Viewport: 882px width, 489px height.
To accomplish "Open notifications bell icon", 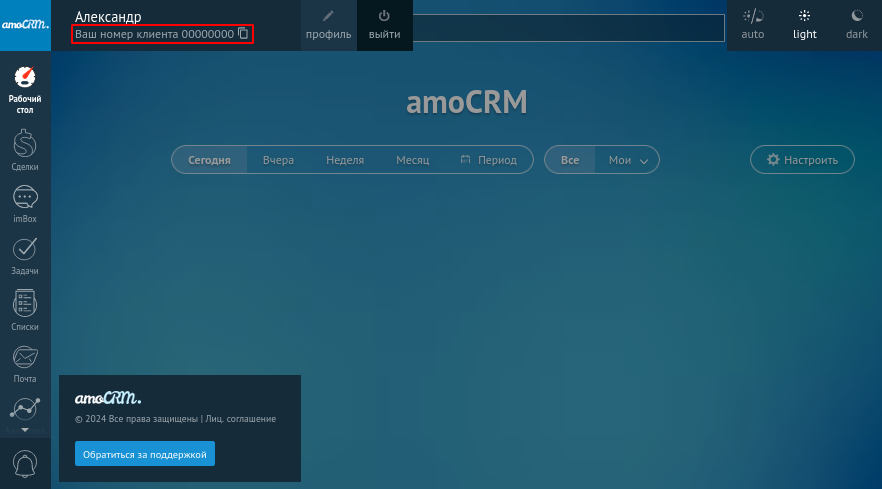I will 25,464.
